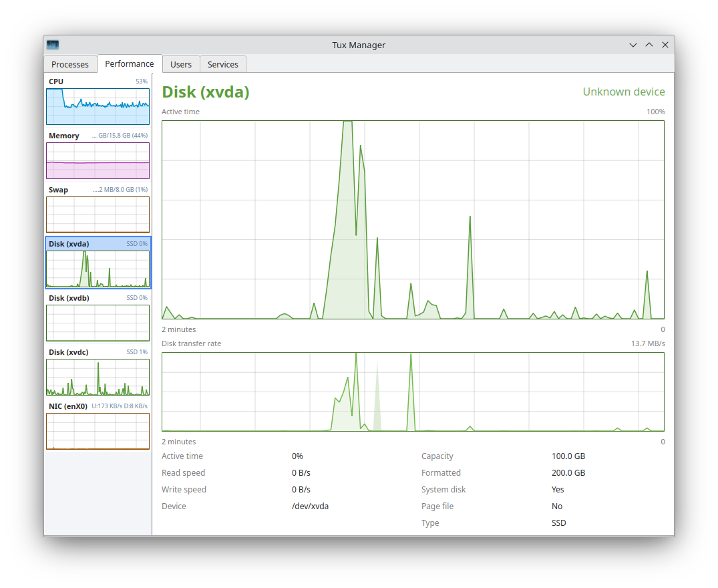Click the '/dev/xvda' device value

(310, 506)
